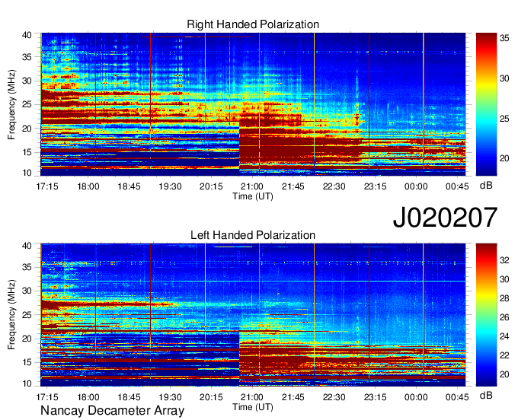Viewport: 518px width, 420px height.
Task: Click the '20:15' tick under the bottom plot
Action: point(211,397)
